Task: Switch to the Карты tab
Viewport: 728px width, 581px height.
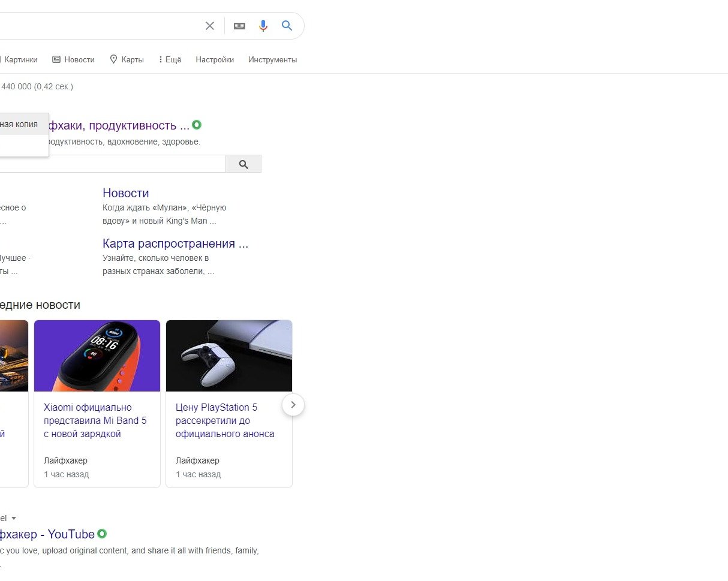Action: pos(127,59)
